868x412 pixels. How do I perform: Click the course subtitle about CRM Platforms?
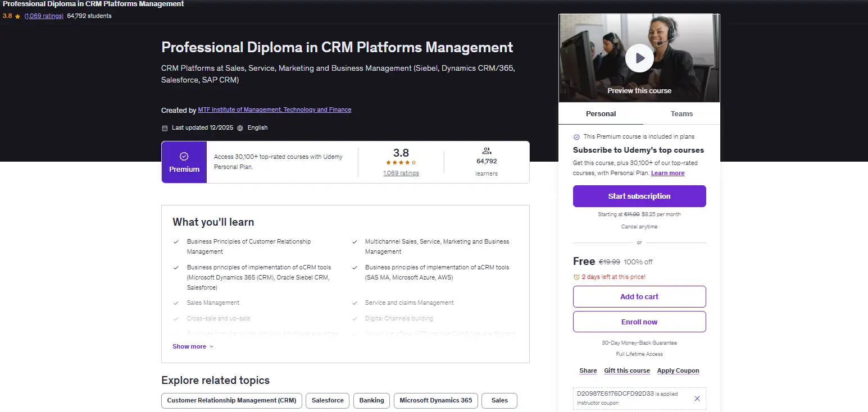tap(338, 74)
